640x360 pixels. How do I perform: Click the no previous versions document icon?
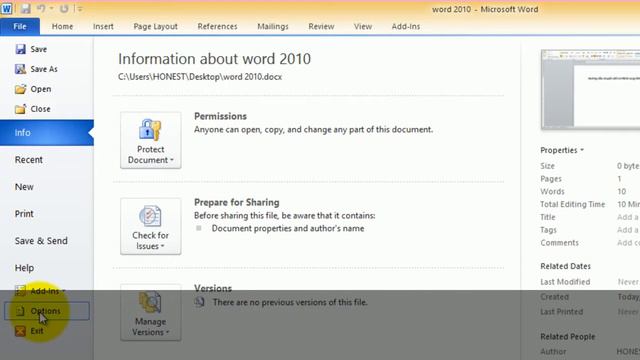click(x=199, y=302)
